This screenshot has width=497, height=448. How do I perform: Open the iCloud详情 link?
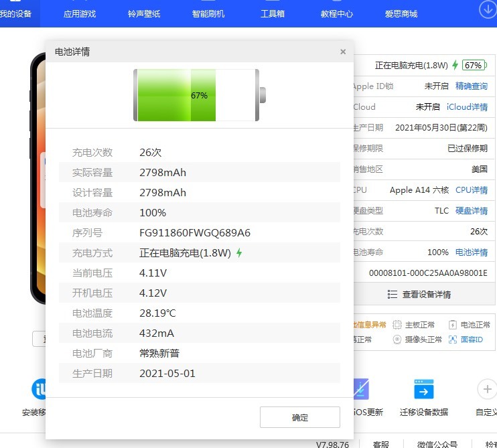click(468, 107)
